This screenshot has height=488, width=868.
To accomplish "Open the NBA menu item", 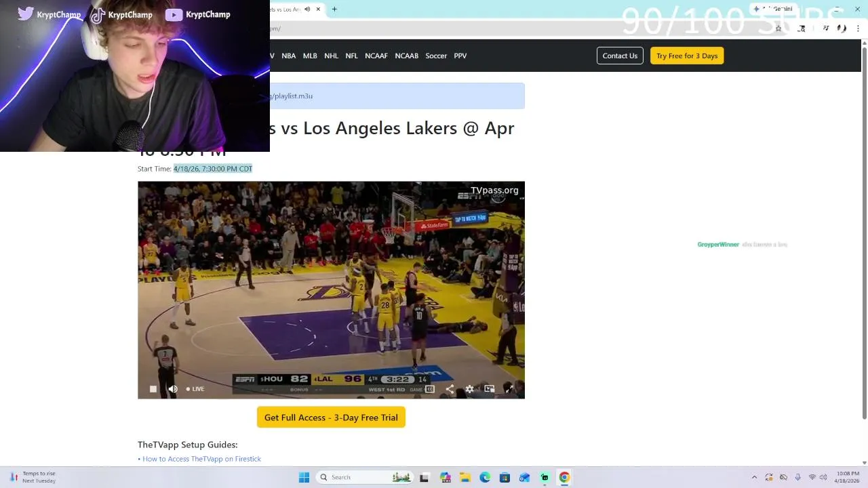I will coord(289,56).
